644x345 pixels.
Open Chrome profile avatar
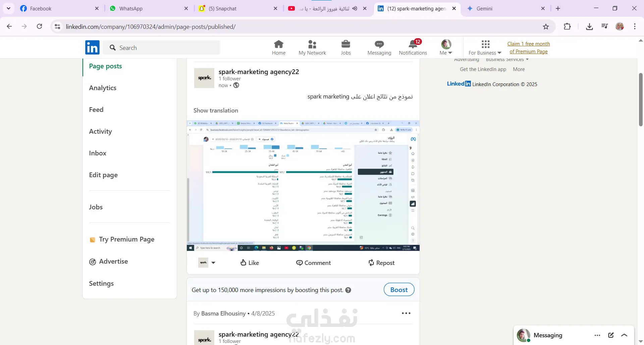tap(620, 26)
